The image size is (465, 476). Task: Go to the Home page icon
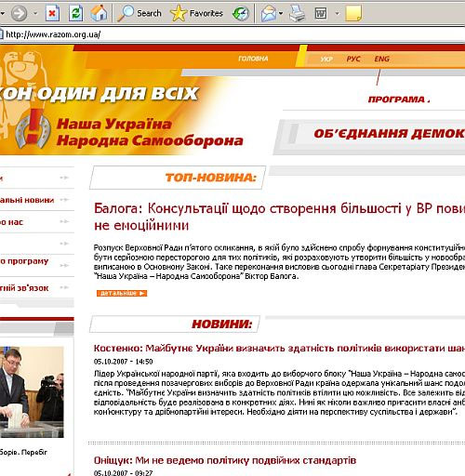99,13
